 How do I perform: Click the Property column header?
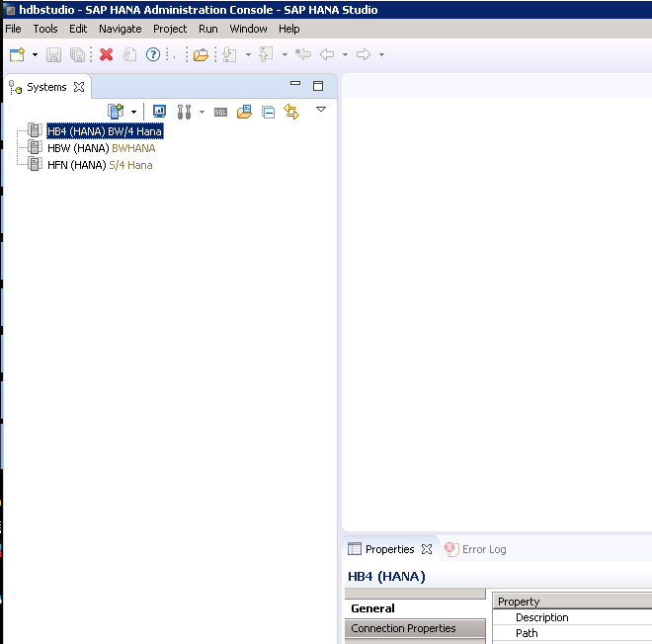(x=572, y=602)
